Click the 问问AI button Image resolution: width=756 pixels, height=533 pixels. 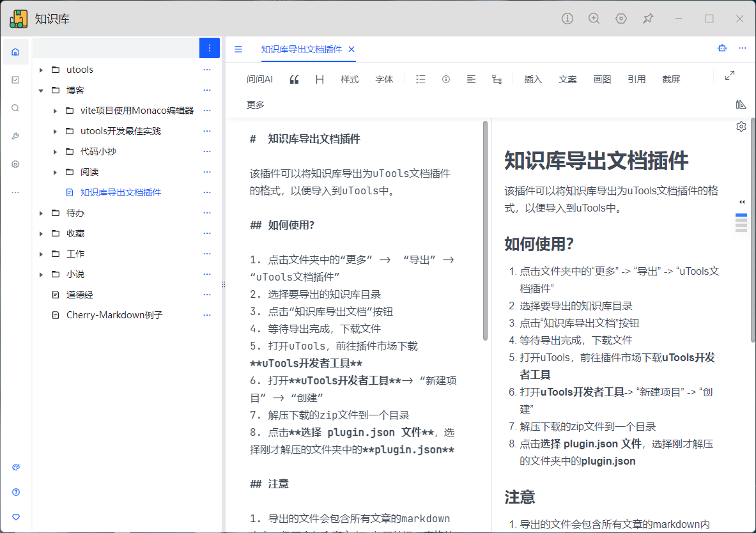pyautogui.click(x=259, y=79)
